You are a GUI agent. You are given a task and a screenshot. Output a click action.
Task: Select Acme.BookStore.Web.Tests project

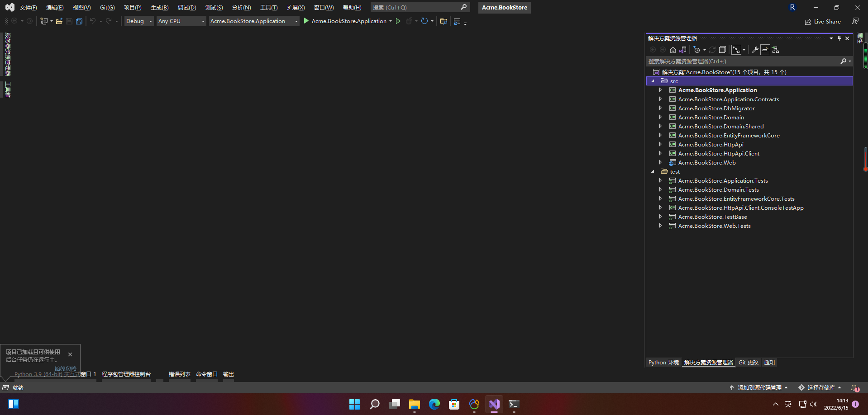tap(714, 226)
